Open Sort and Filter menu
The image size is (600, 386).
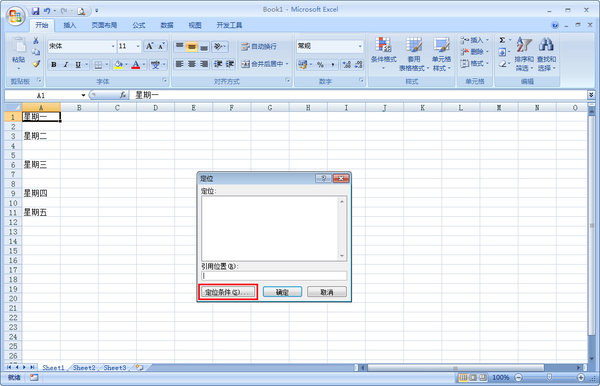click(x=524, y=54)
